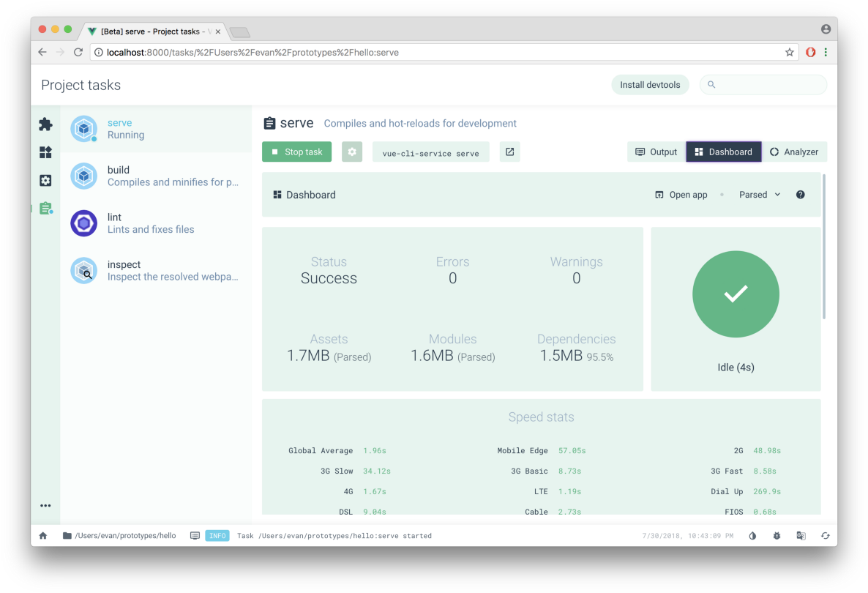This screenshot has width=868, height=593.
Task: Show the browser menu with three dots
Action: (826, 52)
